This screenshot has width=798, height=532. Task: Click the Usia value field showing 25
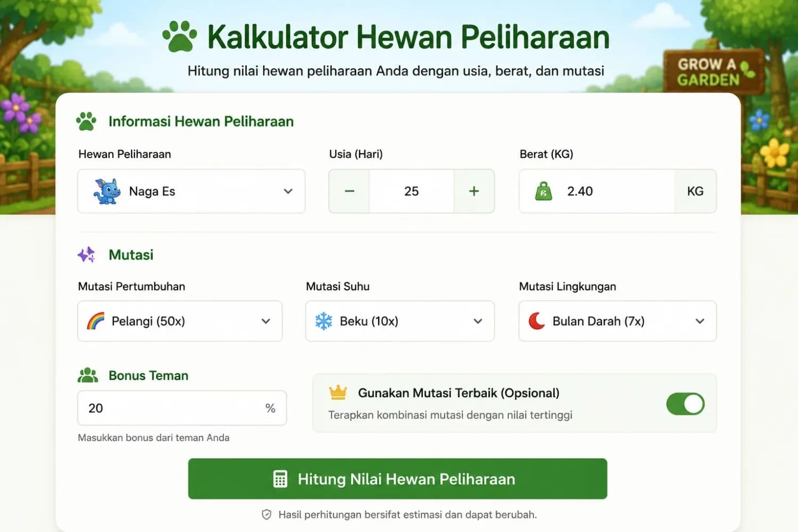[x=412, y=192]
